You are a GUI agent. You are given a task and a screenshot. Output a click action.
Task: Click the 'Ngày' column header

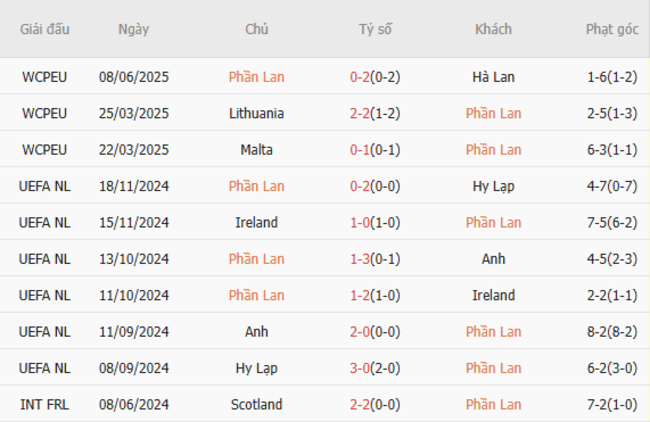(133, 30)
